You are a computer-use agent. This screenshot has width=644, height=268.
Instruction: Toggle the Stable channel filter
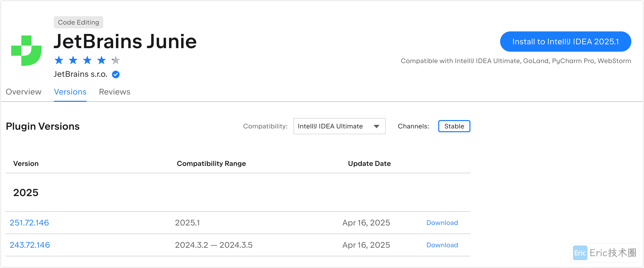454,126
